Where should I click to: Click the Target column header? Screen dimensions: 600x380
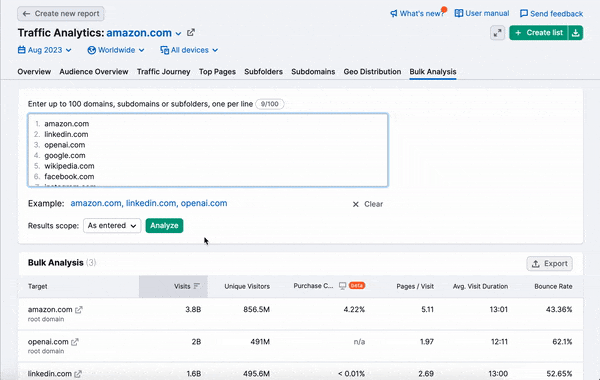[x=38, y=286]
